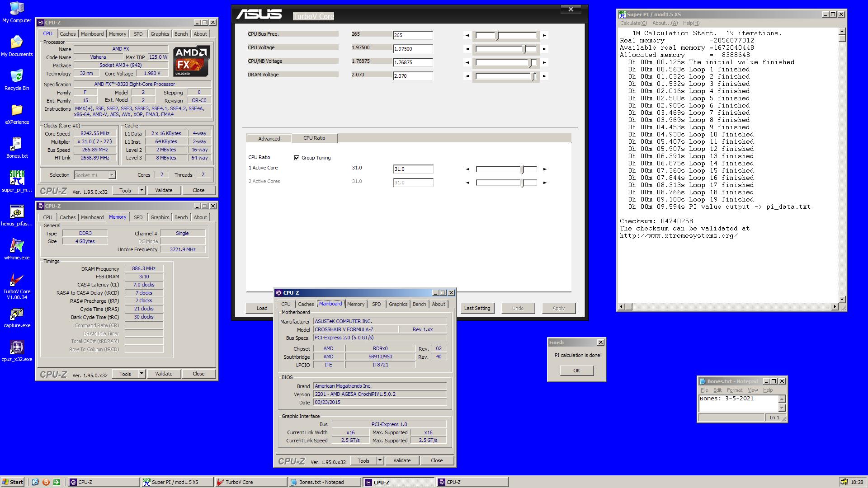Image resolution: width=868 pixels, height=488 pixels.
Task: Click Super PI vertical scrollbar down arrow
Action: [842, 299]
